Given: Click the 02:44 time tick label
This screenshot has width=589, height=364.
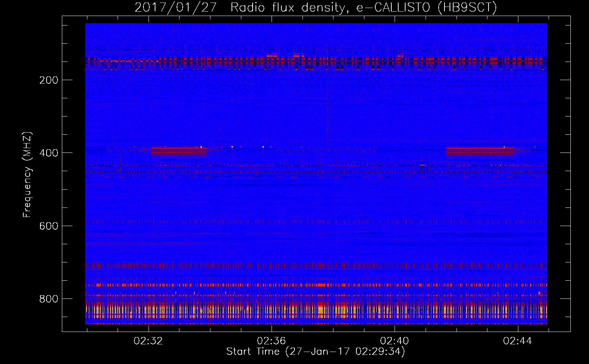Looking at the screenshot, I should (517, 341).
